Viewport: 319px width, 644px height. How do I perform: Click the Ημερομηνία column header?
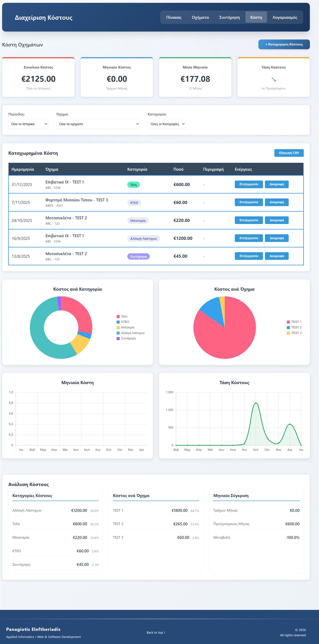pos(23,169)
